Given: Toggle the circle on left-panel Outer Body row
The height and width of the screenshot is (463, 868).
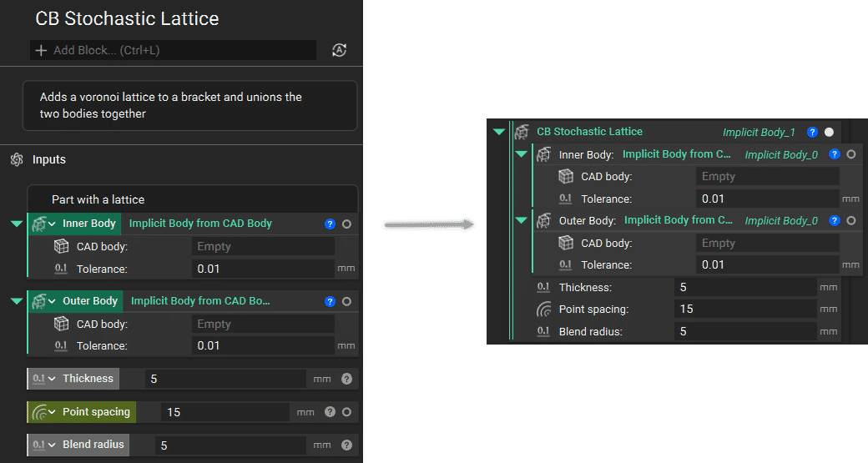Looking at the screenshot, I should (346, 301).
